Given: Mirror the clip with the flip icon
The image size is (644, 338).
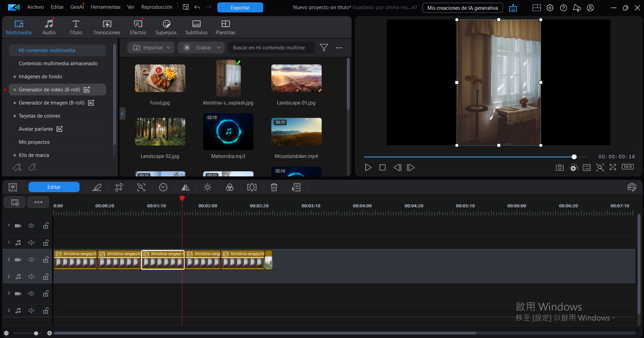Looking at the screenshot, I should pos(185,187).
